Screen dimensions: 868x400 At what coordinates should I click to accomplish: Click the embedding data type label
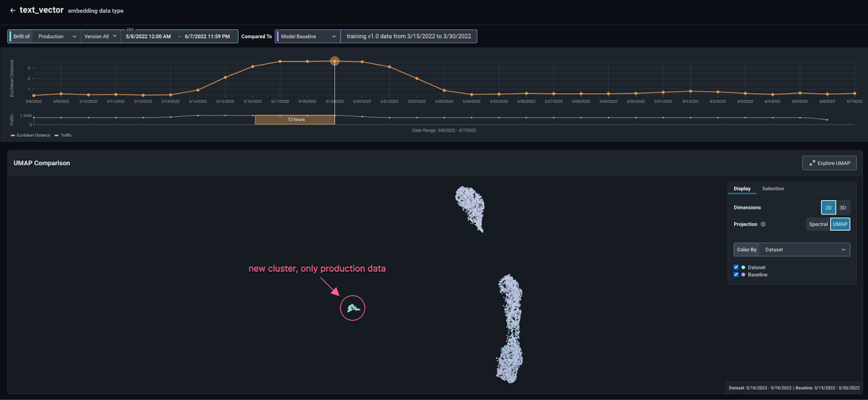[x=95, y=11]
